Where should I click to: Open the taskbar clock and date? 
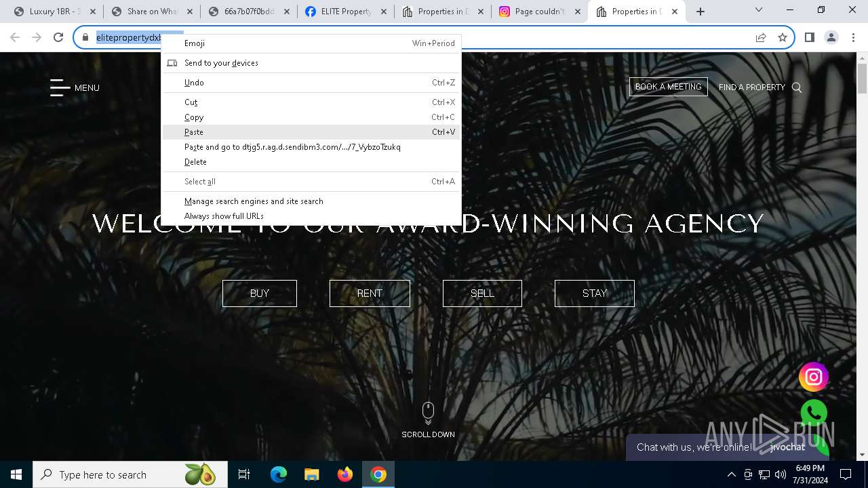tap(810, 474)
